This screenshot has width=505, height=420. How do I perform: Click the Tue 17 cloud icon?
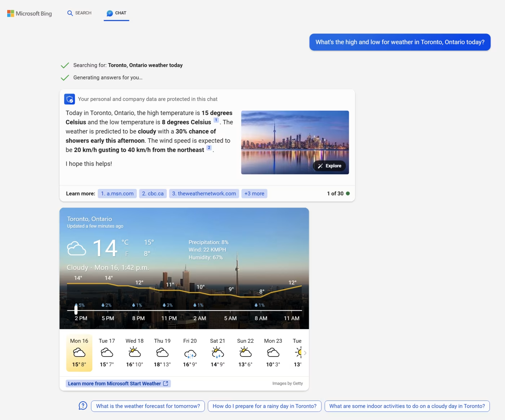pyautogui.click(x=107, y=352)
